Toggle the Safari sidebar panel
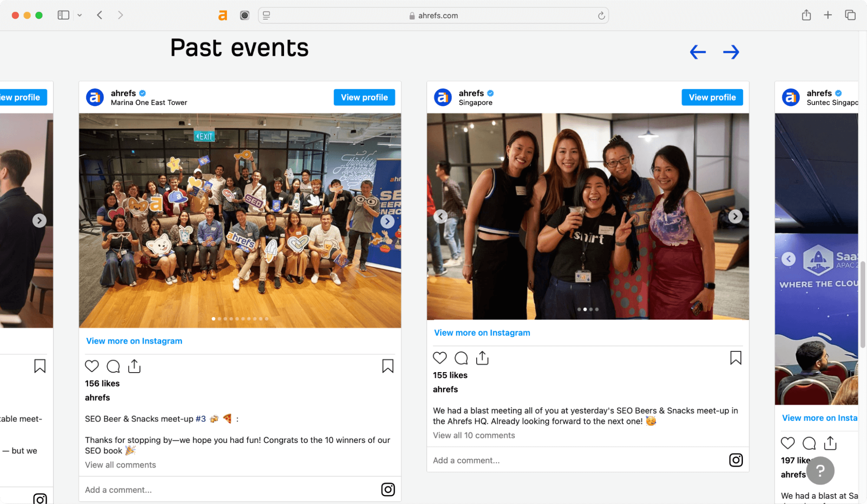Screen dimensions: 867x504 pos(63,15)
